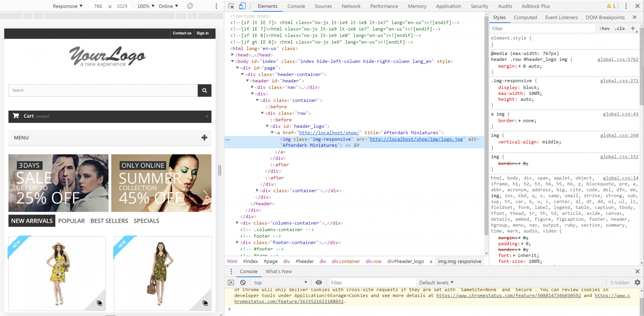Open the console settings gear
644x316 pixels.
[x=637, y=282]
